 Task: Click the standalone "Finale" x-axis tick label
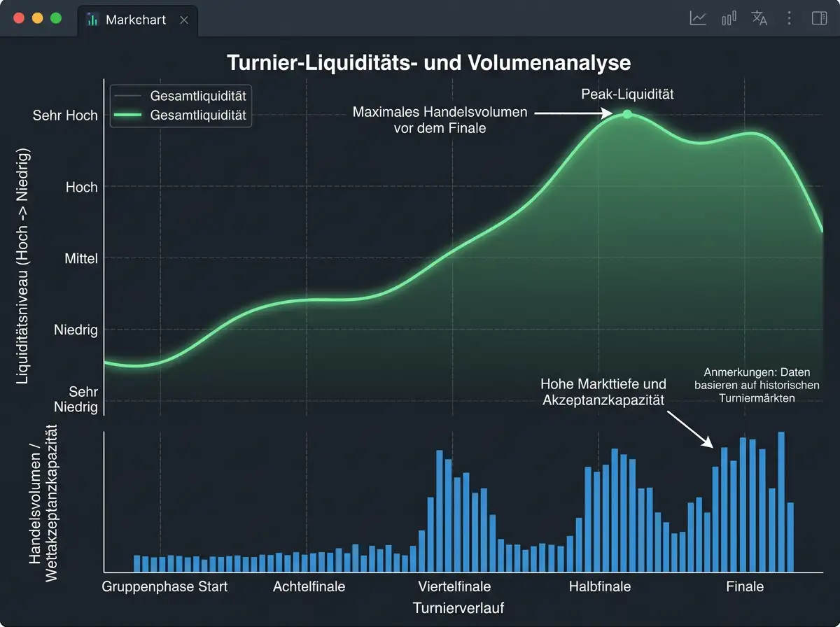coord(745,586)
